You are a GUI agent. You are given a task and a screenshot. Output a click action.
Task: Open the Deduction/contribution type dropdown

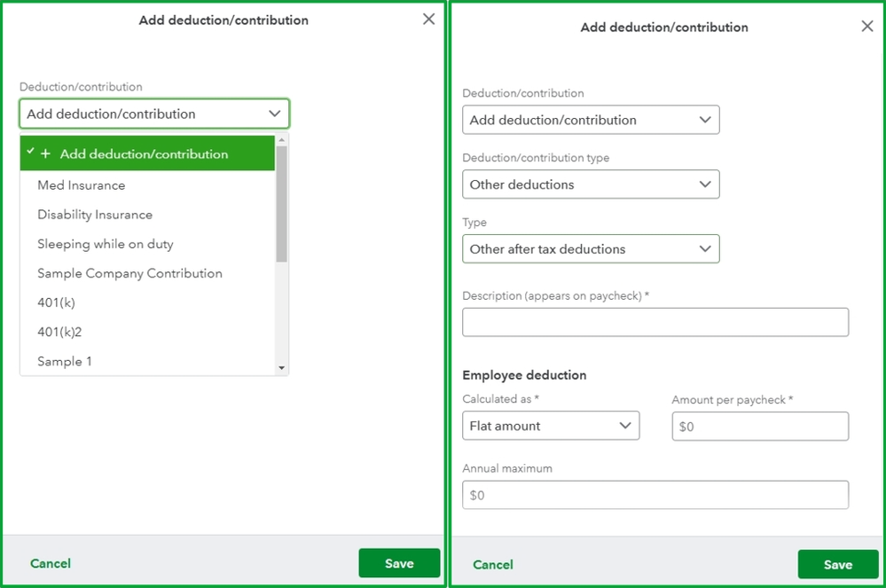[591, 184]
